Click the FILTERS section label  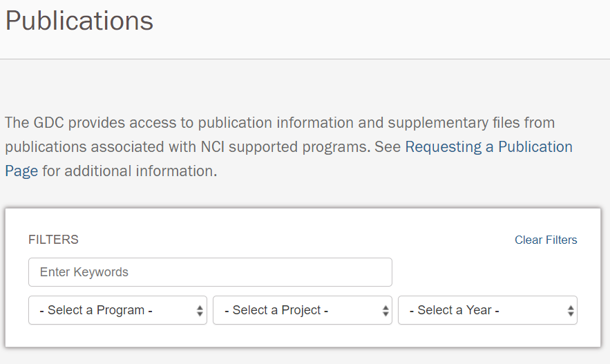53,240
